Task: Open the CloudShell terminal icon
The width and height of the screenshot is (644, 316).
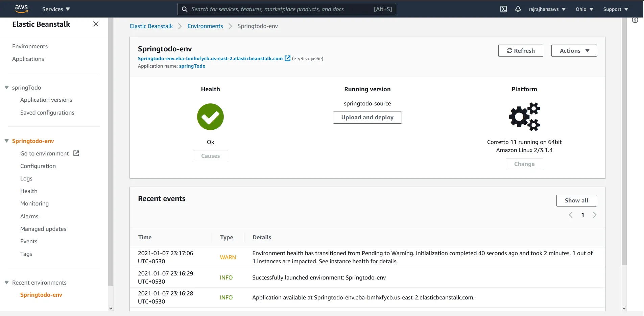Action: [x=503, y=9]
